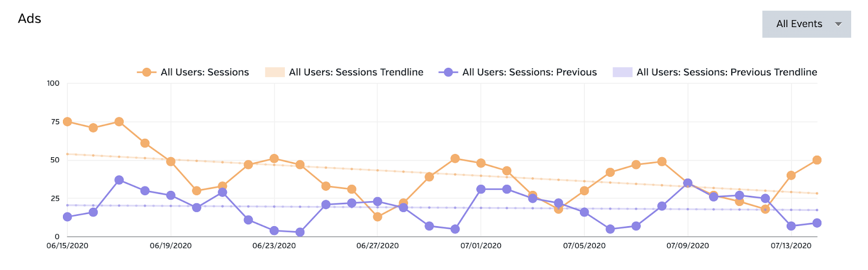This screenshot has height=270, width=868.
Task: Toggle the All Users: Sessions legend marker
Action: point(146,72)
